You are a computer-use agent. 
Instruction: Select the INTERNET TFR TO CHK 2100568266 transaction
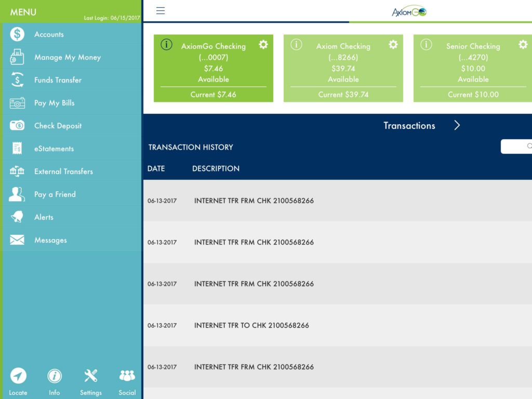pos(338,325)
